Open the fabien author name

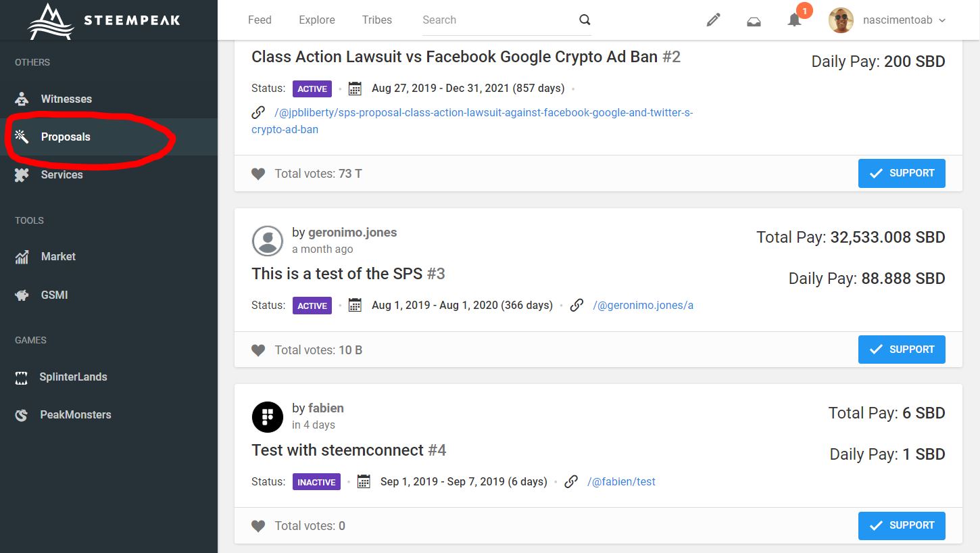pos(326,408)
